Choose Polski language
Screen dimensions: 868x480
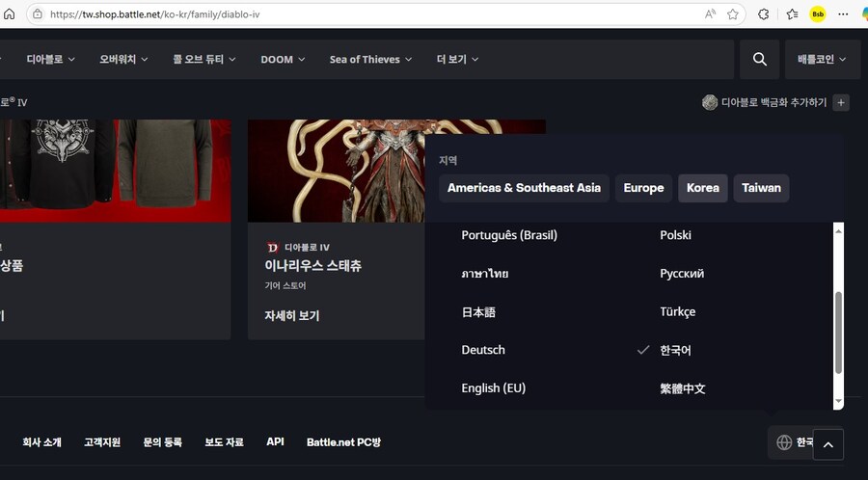675,235
